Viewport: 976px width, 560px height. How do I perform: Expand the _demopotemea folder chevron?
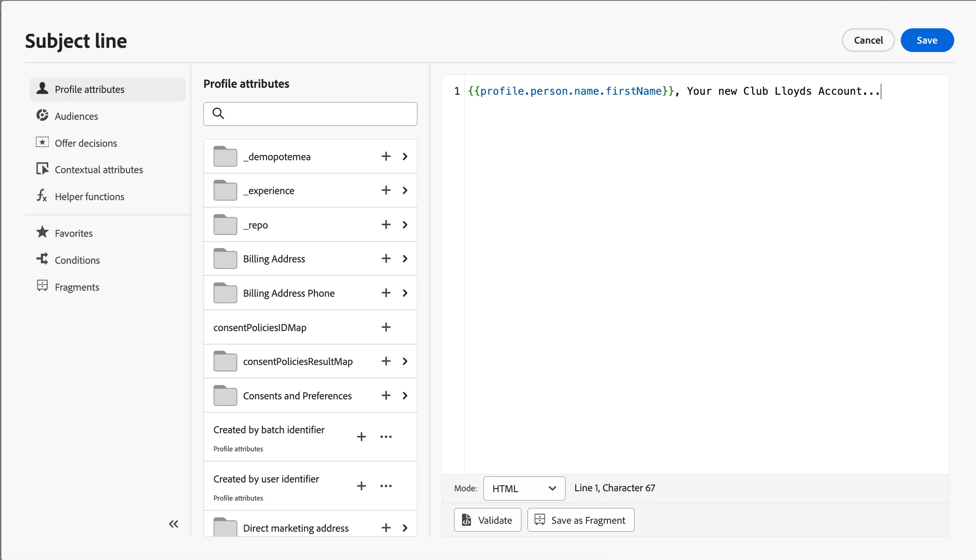[x=405, y=156]
